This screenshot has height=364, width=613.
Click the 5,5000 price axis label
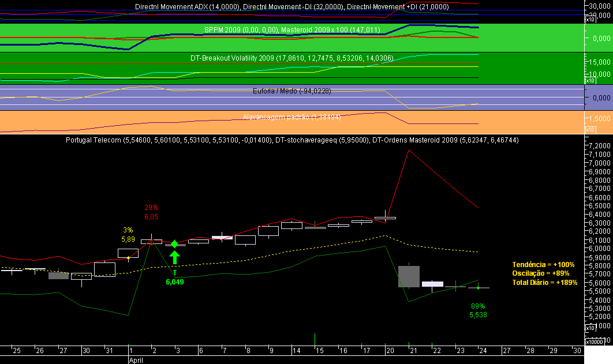tap(599, 291)
